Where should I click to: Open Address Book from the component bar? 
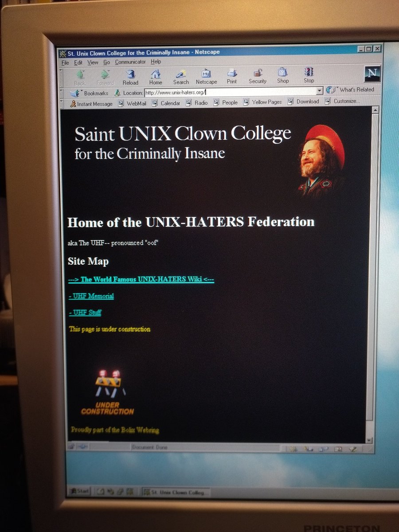click(338, 449)
